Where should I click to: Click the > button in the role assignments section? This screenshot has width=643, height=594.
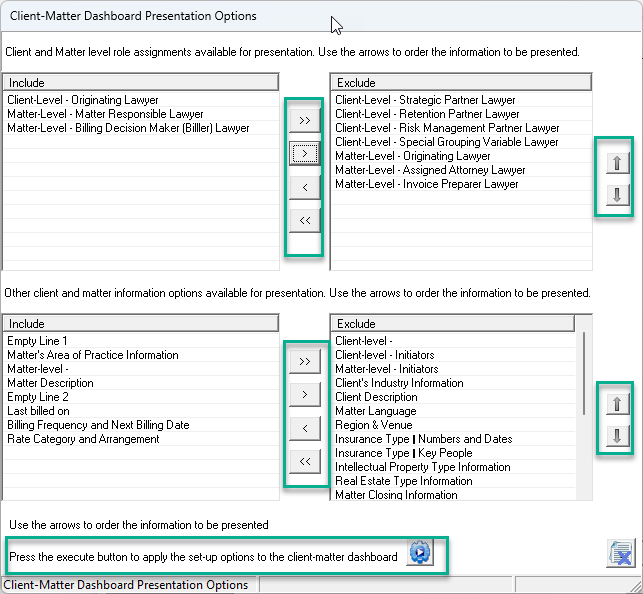pos(305,154)
